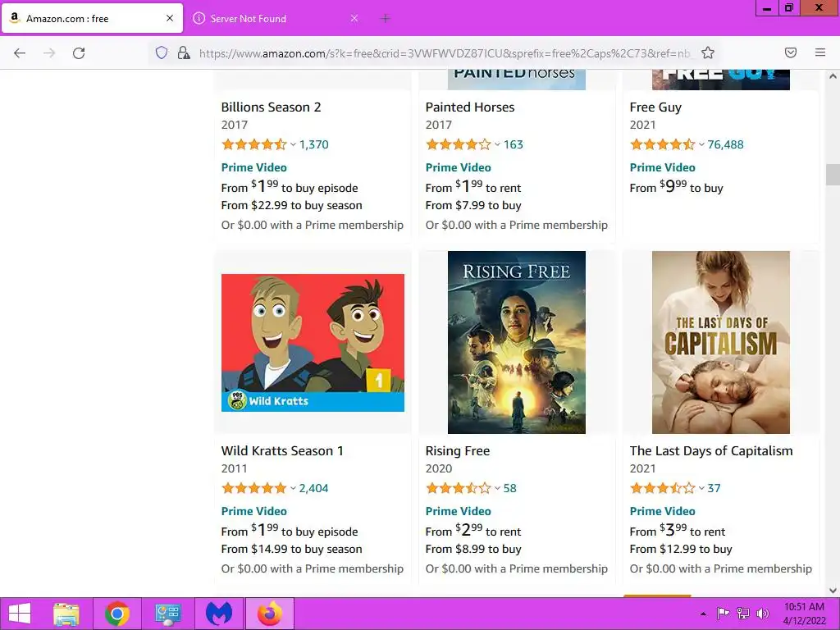Image resolution: width=840 pixels, height=630 pixels.
Task: Open the Painted Horses title link
Action: (x=470, y=107)
